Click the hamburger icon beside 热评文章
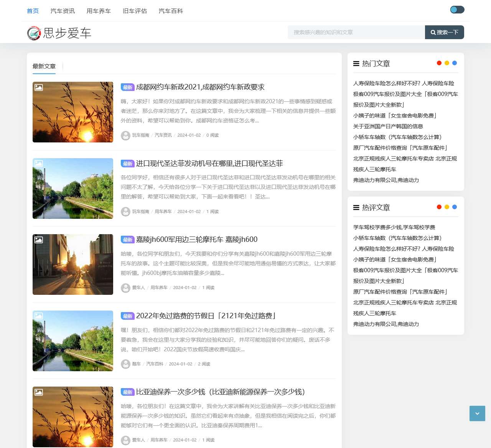The width and height of the screenshot is (491, 448). (356, 207)
